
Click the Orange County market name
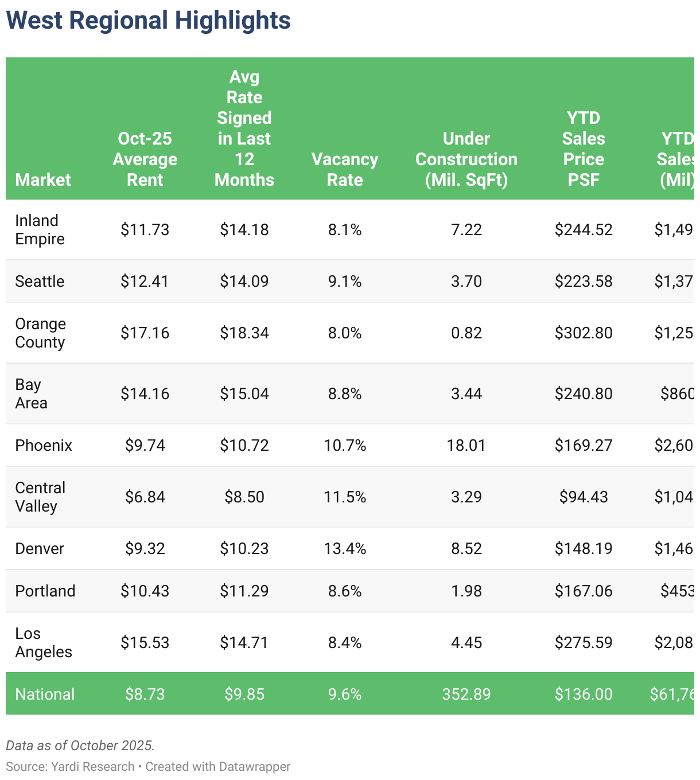[40, 333]
